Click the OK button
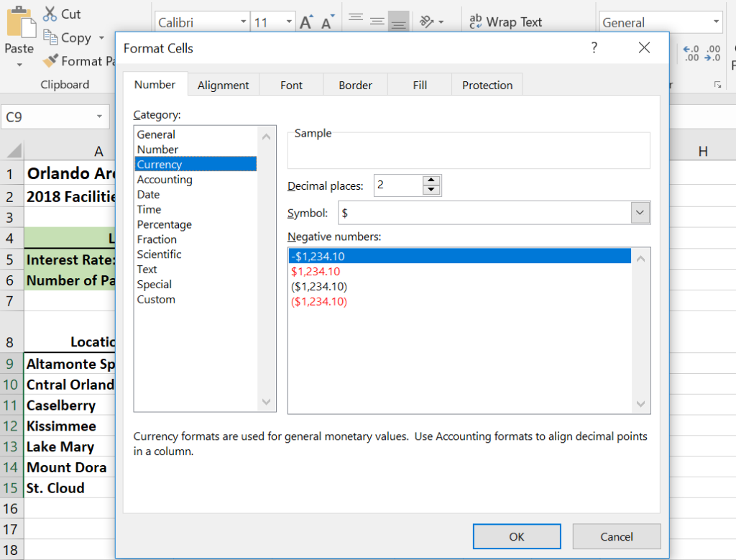The width and height of the screenshot is (736, 560). [x=517, y=536]
